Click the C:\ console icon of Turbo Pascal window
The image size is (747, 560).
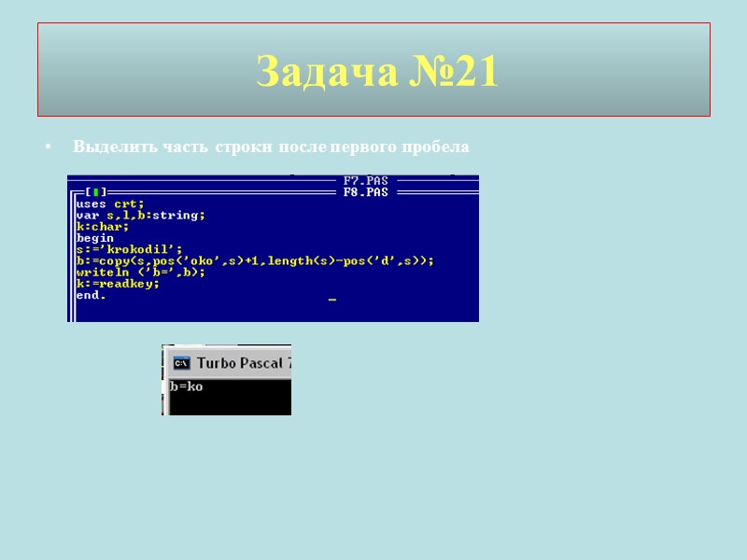point(181,363)
